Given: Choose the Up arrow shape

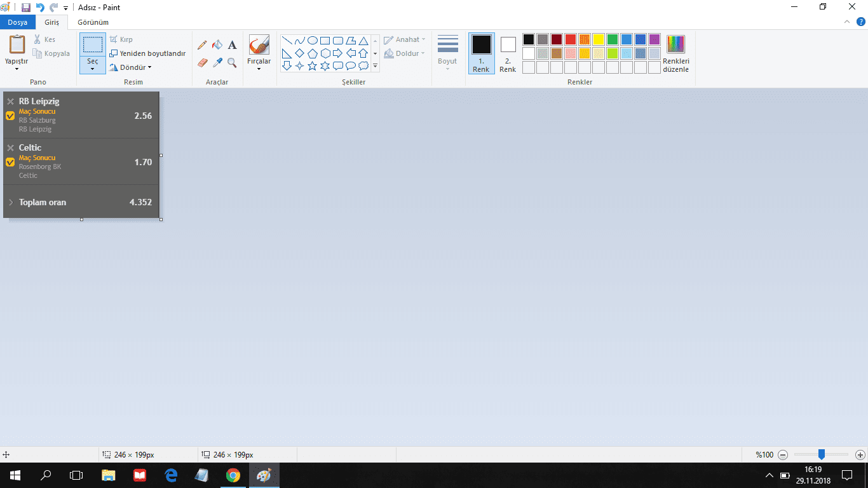Looking at the screenshot, I should (x=363, y=53).
